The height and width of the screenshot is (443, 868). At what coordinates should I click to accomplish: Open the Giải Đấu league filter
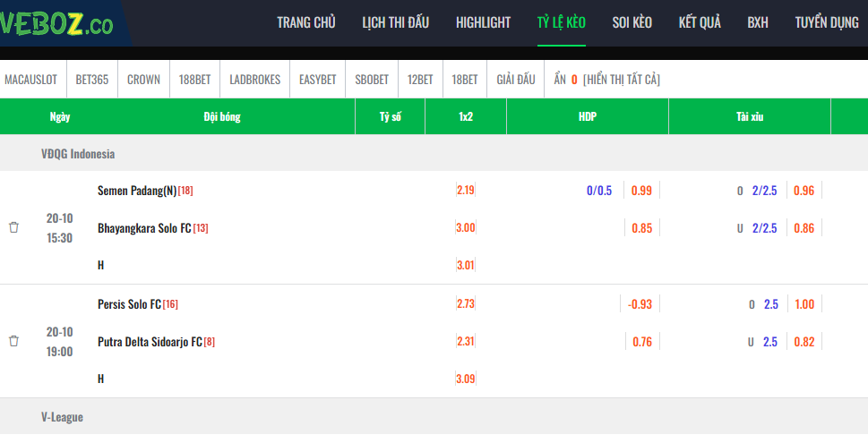[x=516, y=80]
